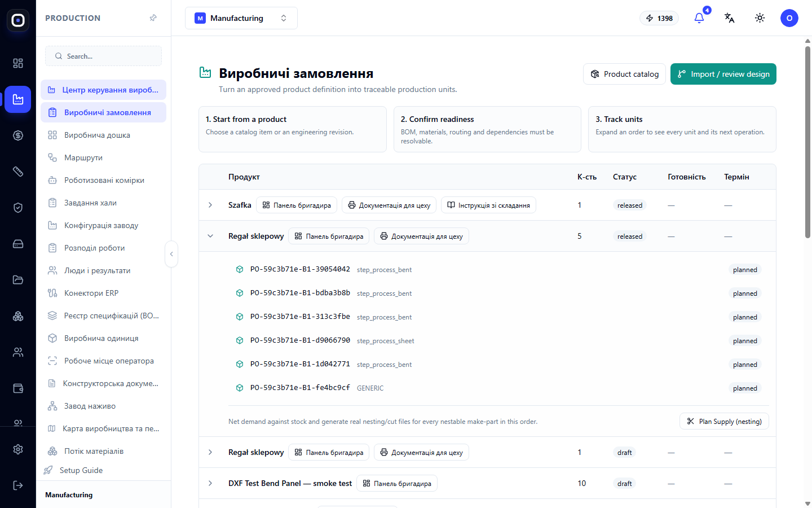
Task: Click the logout icon at rail bottom
Action: (18, 485)
